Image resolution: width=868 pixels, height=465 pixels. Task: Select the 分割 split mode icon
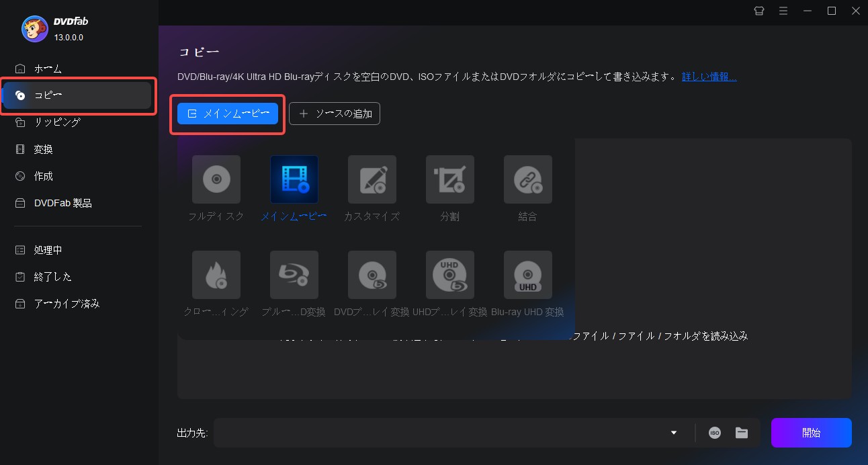[x=449, y=179]
